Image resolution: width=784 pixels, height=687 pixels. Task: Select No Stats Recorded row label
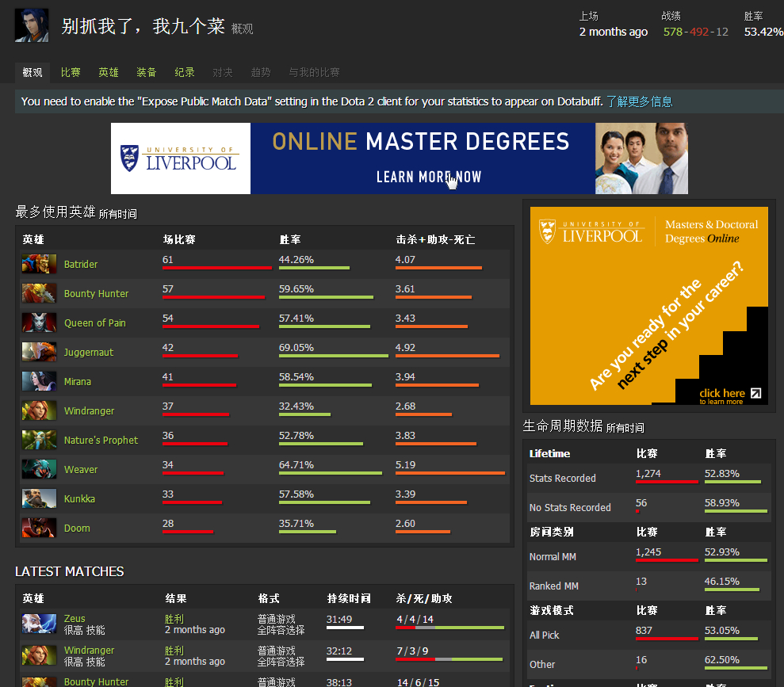point(570,508)
